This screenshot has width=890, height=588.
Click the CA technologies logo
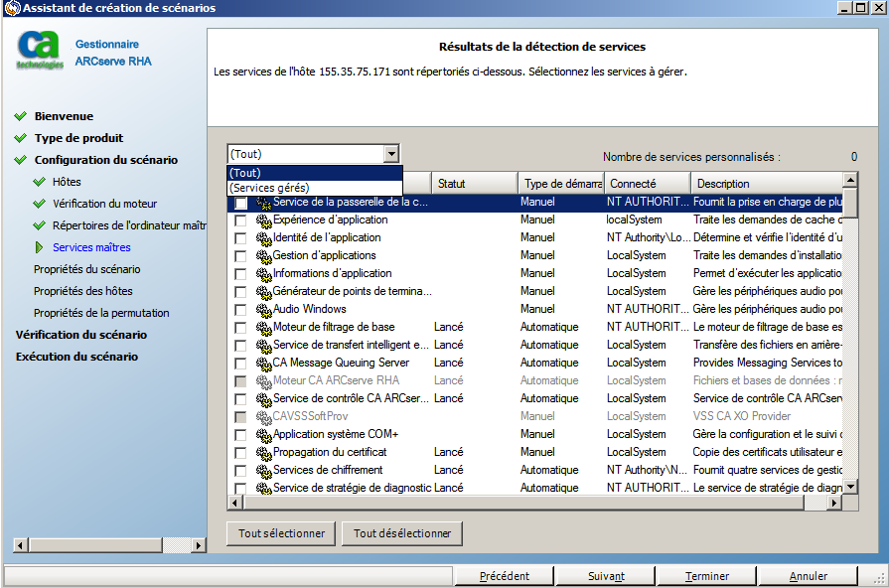[41, 51]
